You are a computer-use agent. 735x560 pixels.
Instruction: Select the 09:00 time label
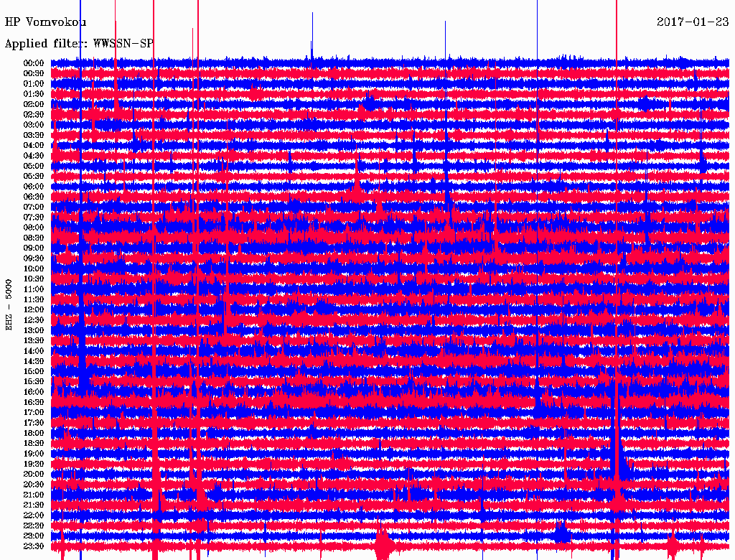tap(34, 248)
